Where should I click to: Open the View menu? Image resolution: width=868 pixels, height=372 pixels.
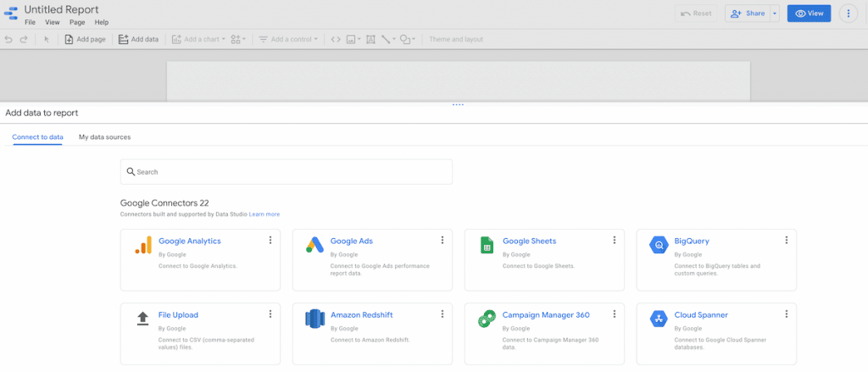(52, 23)
